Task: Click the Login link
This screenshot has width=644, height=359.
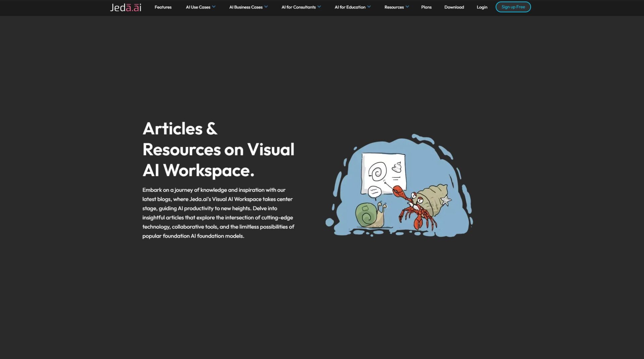Action: (482, 7)
